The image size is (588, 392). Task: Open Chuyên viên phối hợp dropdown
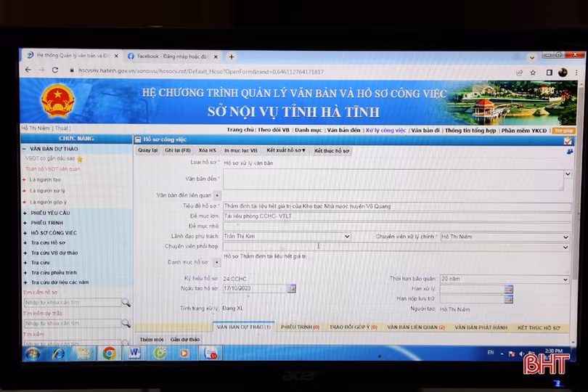point(565,248)
